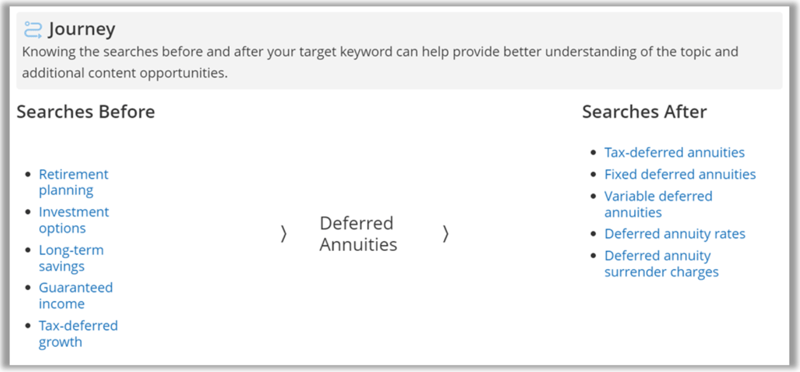Select the Fixed deferred annuities link
800x372 pixels.
(x=680, y=174)
